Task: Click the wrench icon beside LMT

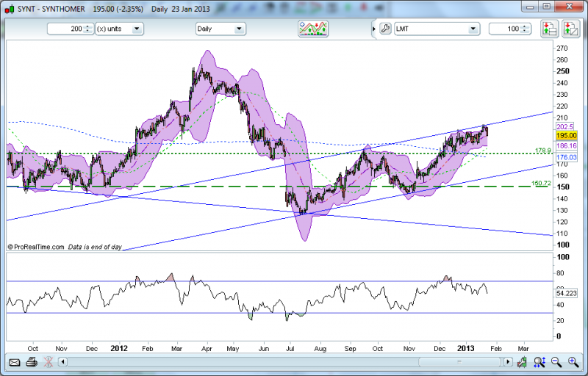Action: [x=385, y=29]
